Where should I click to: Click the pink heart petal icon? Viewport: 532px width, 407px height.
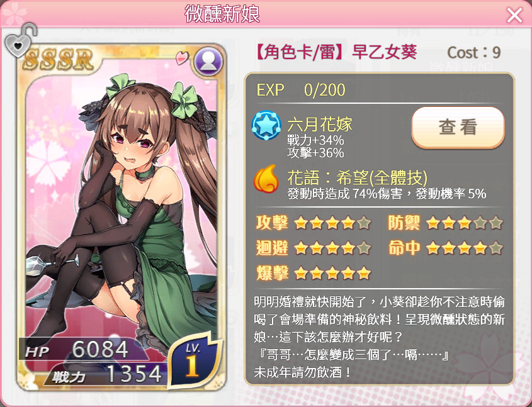[x=182, y=58]
